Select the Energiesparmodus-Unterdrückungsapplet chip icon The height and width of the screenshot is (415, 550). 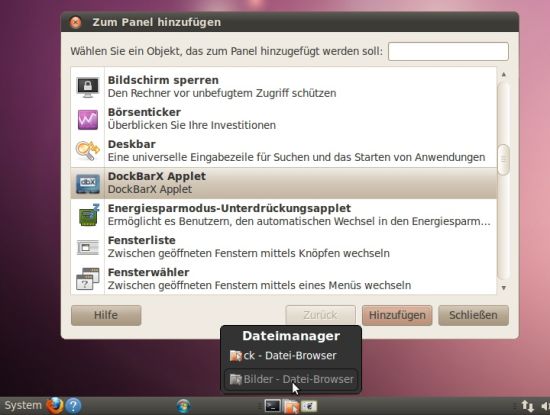click(88, 215)
